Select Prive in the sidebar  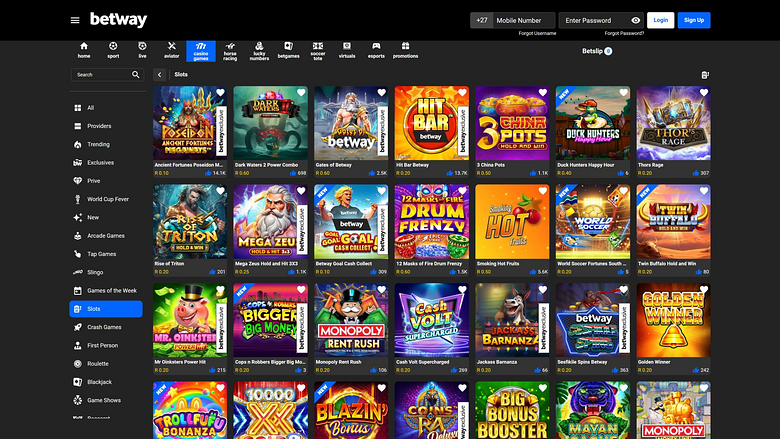coord(106,181)
